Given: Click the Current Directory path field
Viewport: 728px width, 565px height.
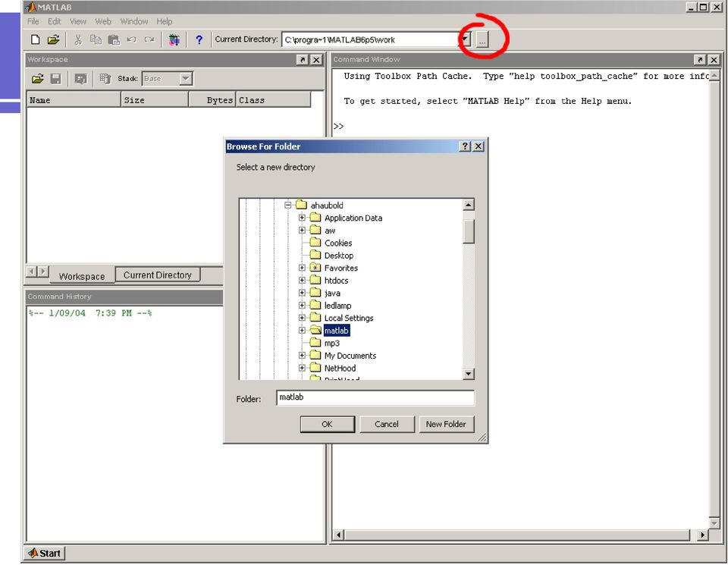Looking at the screenshot, I should pyautogui.click(x=371, y=40).
